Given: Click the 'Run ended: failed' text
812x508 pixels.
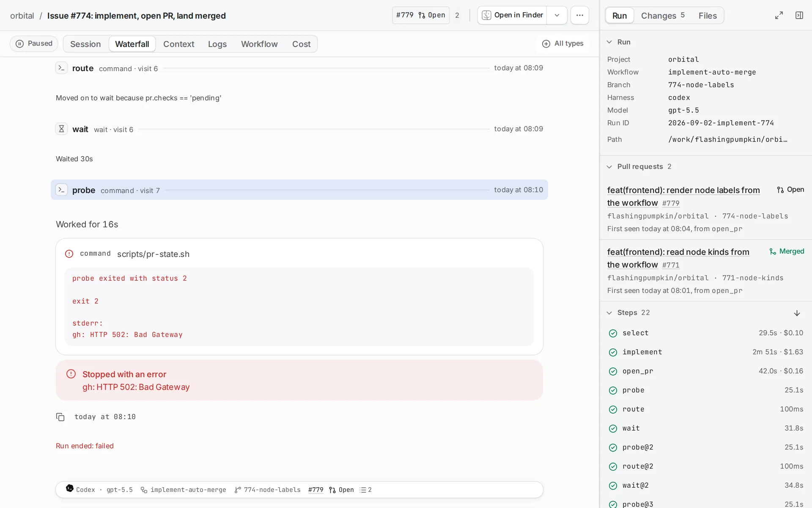Looking at the screenshot, I should click(85, 446).
